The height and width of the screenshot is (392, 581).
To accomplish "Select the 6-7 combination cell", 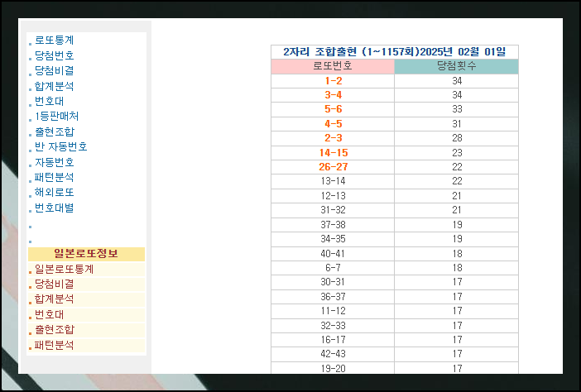I will click(333, 268).
